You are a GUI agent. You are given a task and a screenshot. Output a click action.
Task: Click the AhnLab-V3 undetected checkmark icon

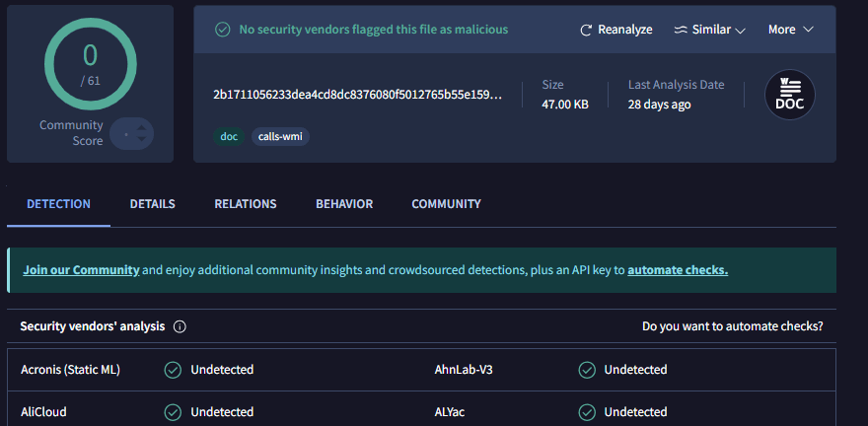pos(587,370)
